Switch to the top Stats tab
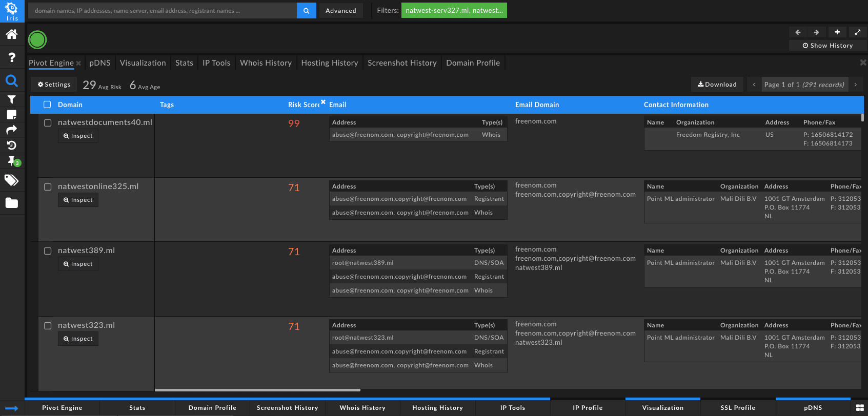 coord(184,63)
